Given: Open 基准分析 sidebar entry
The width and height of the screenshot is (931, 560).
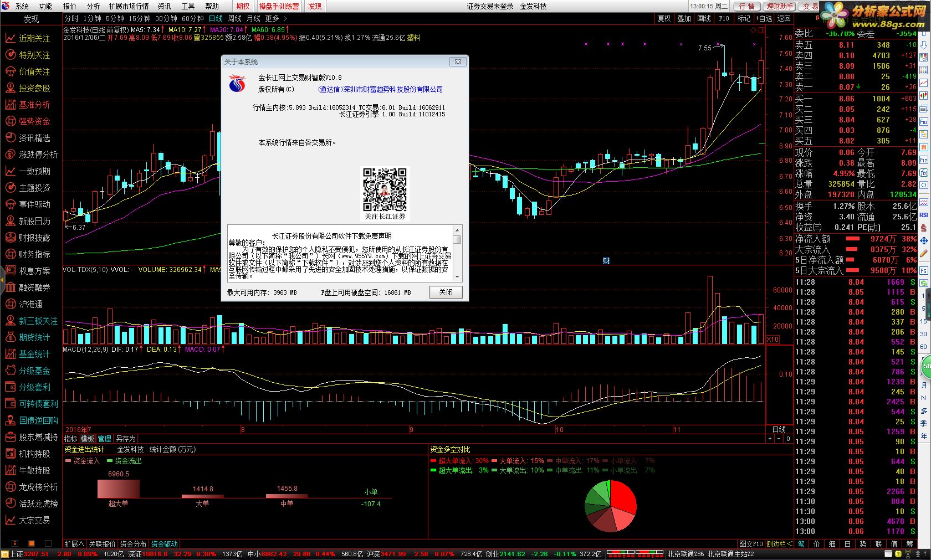Looking at the screenshot, I should (x=28, y=105).
